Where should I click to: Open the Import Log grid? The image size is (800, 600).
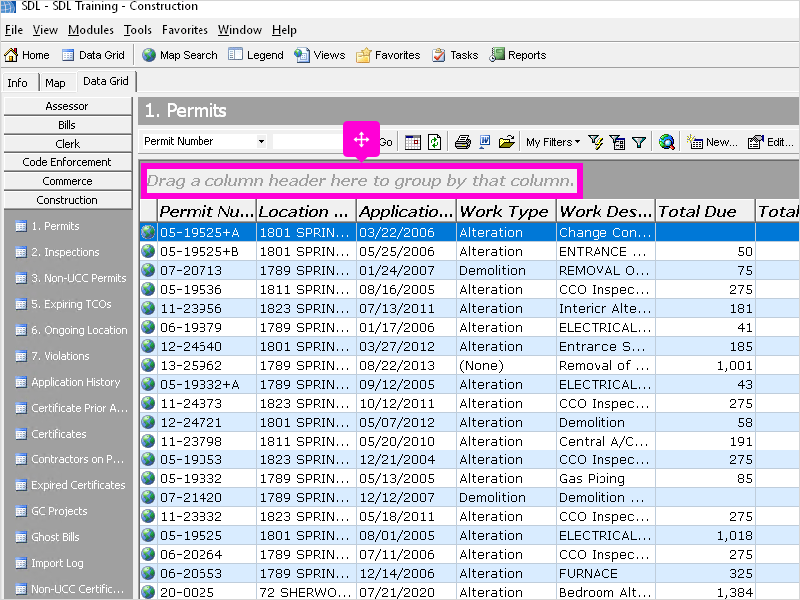coord(49,563)
